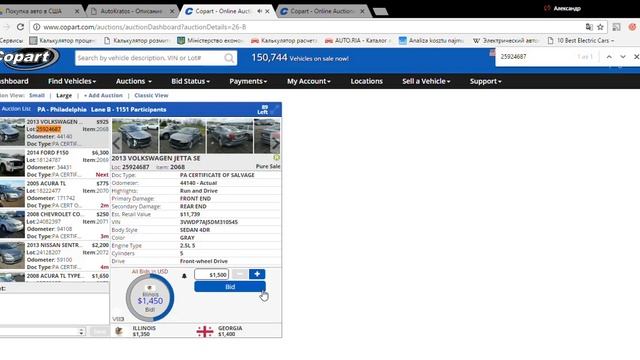640x360 pixels.
Task: Mute audio icon on active Copart tab
Action: 260,11
